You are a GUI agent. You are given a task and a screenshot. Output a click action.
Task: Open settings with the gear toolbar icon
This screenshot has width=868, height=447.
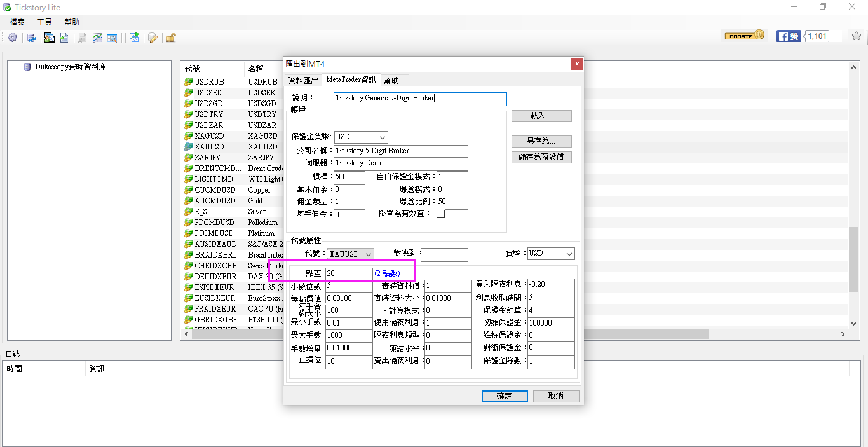[x=13, y=38]
